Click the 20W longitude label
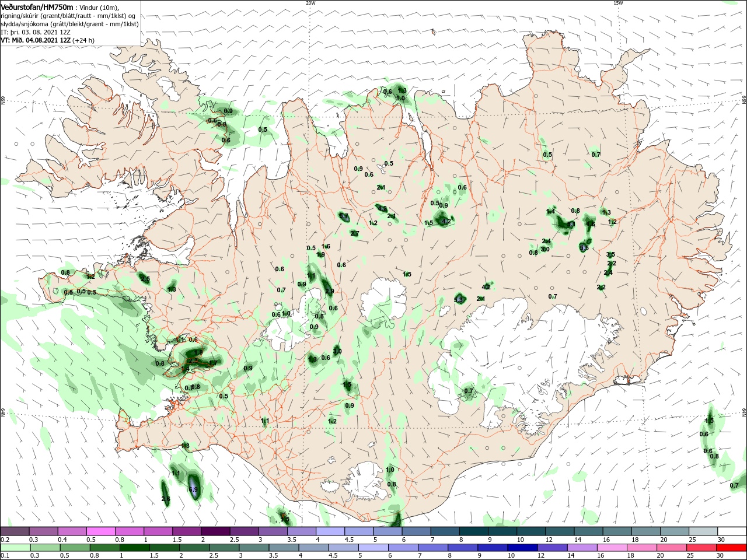747x560 pixels. [x=310, y=3]
